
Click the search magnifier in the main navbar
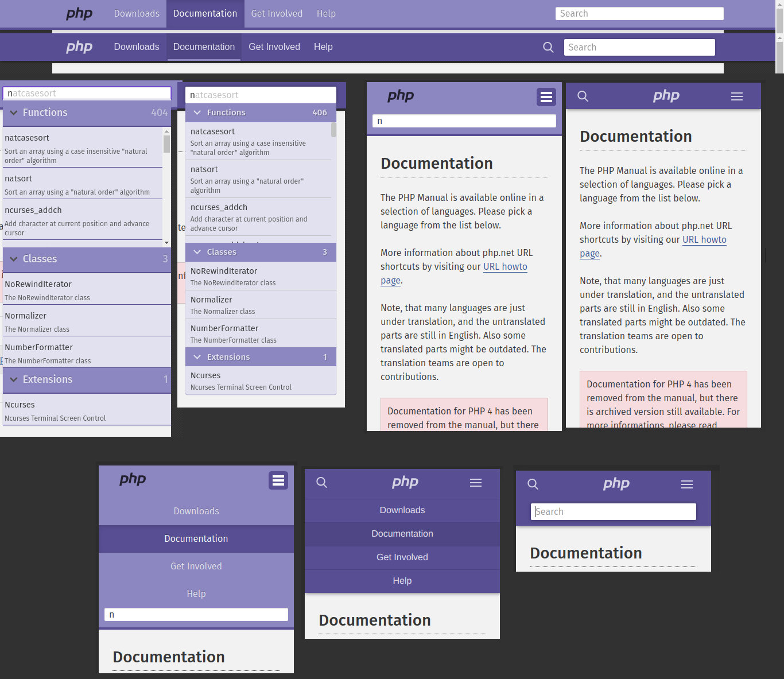pos(548,47)
